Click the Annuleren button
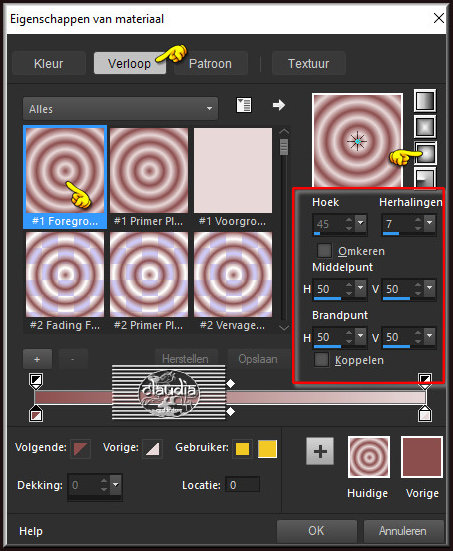Viewport: 453px width, 551px height. [403, 531]
